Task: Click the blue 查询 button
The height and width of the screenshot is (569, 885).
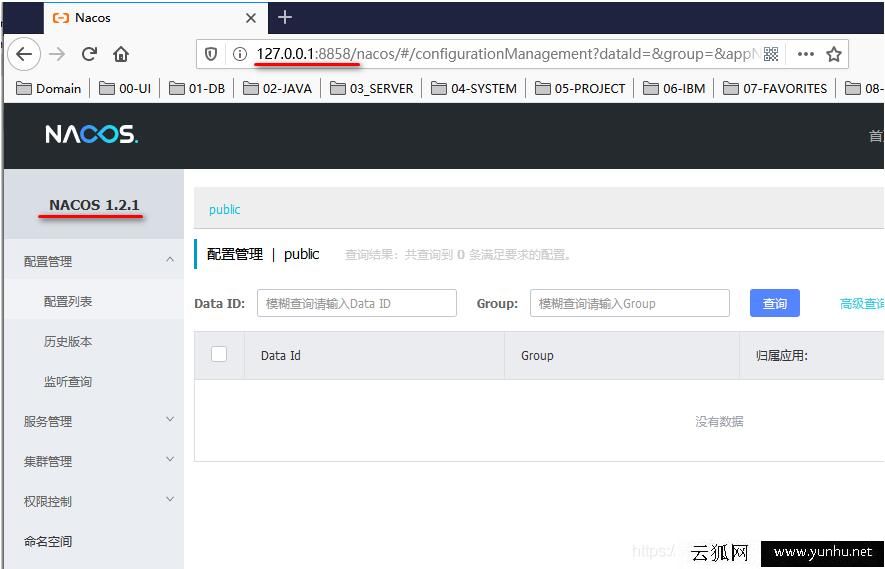Action: pos(774,303)
